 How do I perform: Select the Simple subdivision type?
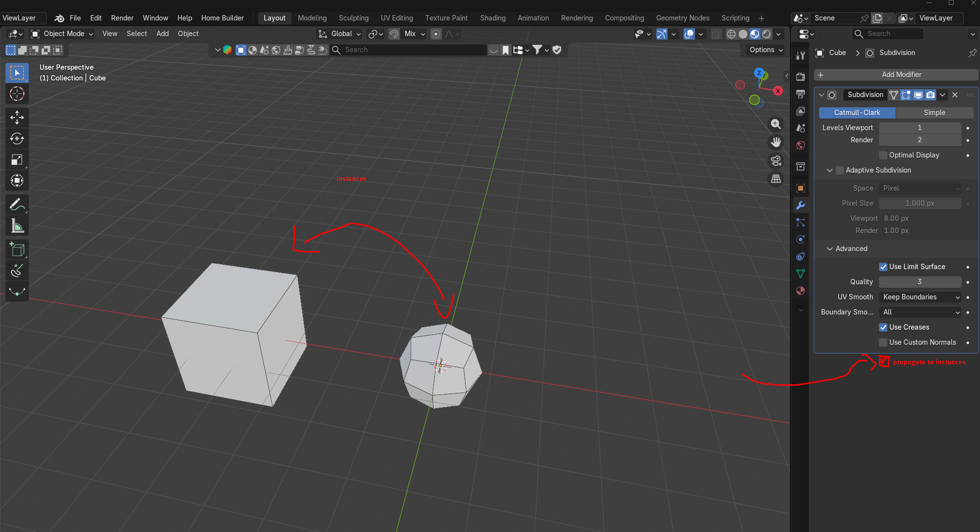(934, 113)
